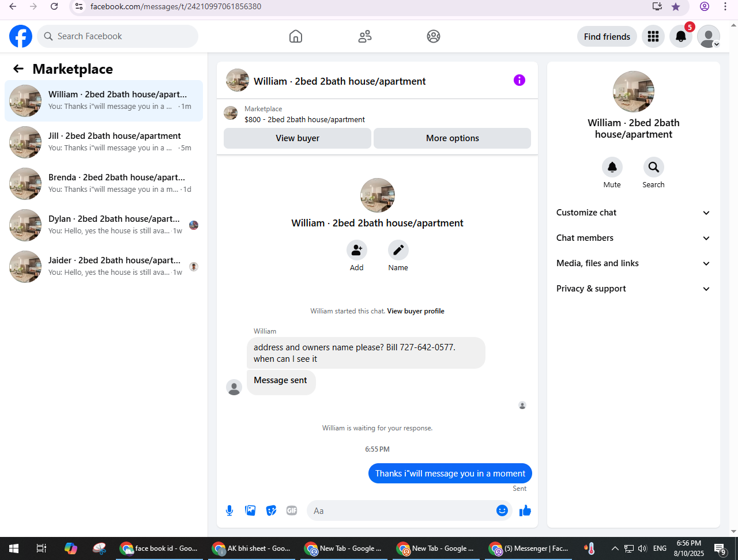Screen dimensions: 738x560
Task: Click the Find friends button
Action: [x=607, y=36]
